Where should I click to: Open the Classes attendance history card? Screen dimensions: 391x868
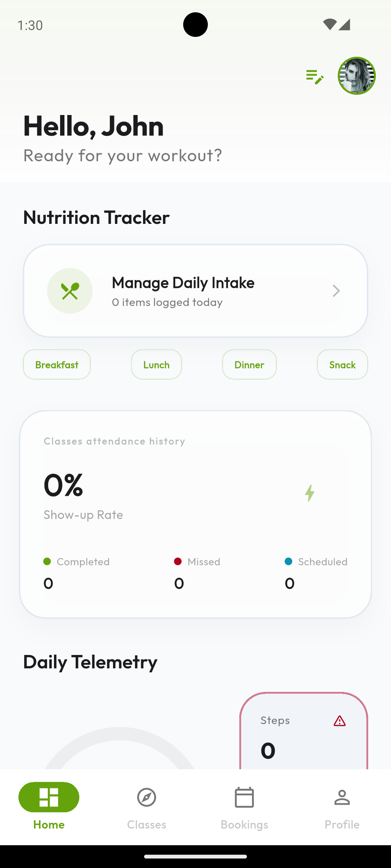195,514
